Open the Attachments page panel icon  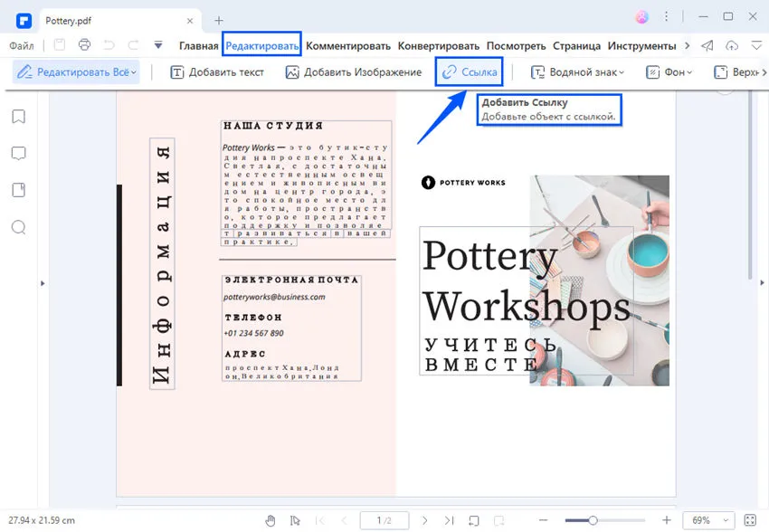click(x=19, y=190)
